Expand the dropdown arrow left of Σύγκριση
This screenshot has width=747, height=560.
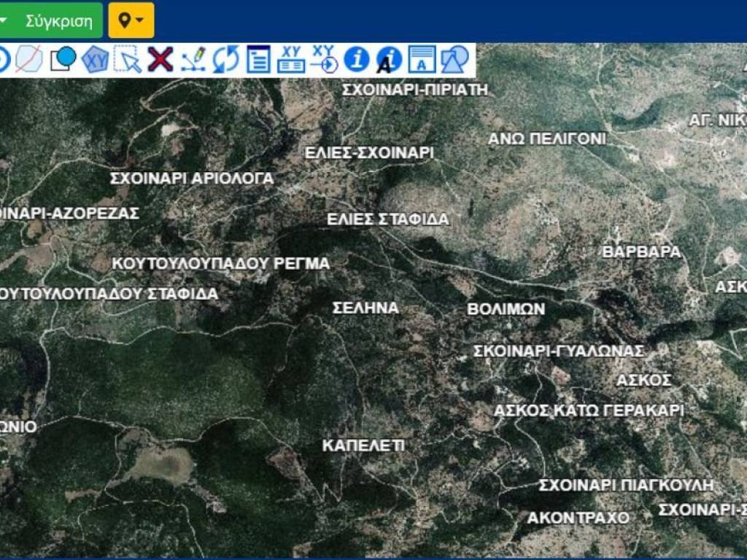click(4, 20)
